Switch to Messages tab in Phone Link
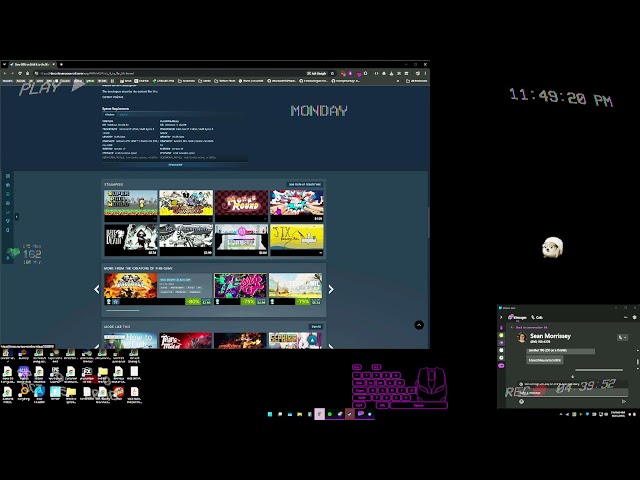This screenshot has width=640, height=480. pyautogui.click(x=518, y=317)
